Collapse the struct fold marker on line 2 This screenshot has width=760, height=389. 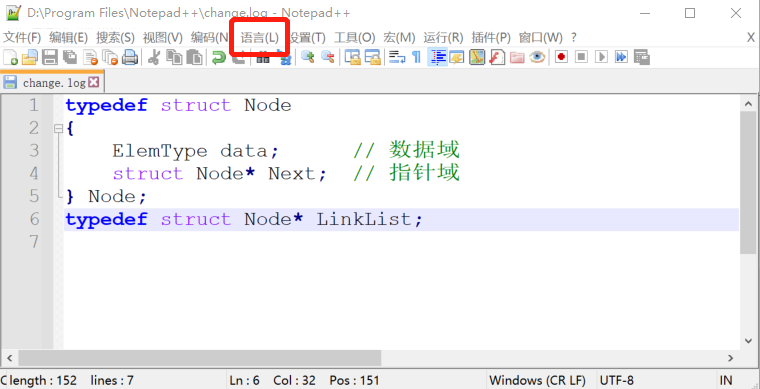point(59,128)
